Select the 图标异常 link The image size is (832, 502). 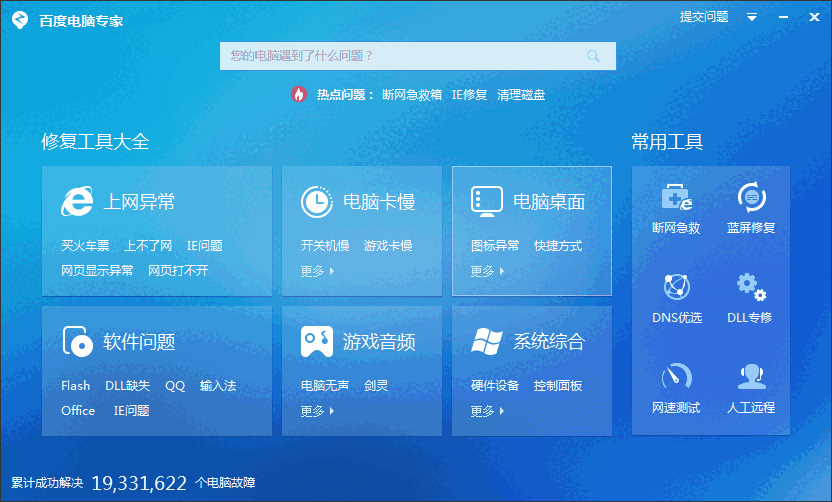(x=495, y=246)
